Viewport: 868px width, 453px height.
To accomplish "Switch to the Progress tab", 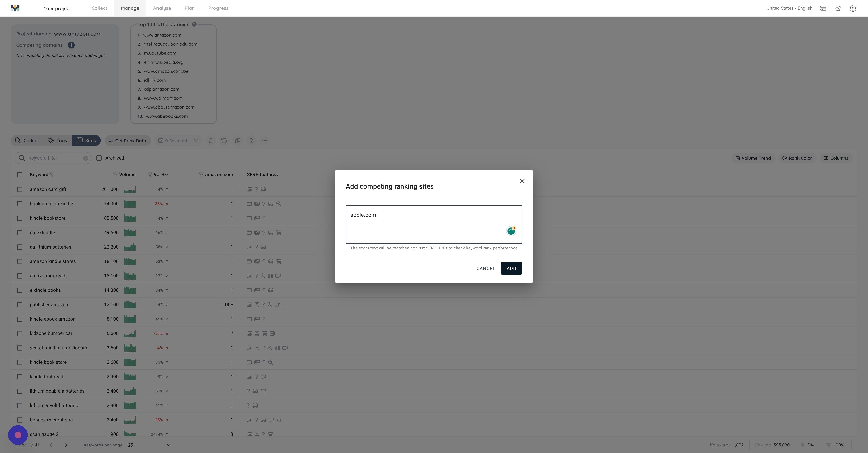I will (218, 8).
